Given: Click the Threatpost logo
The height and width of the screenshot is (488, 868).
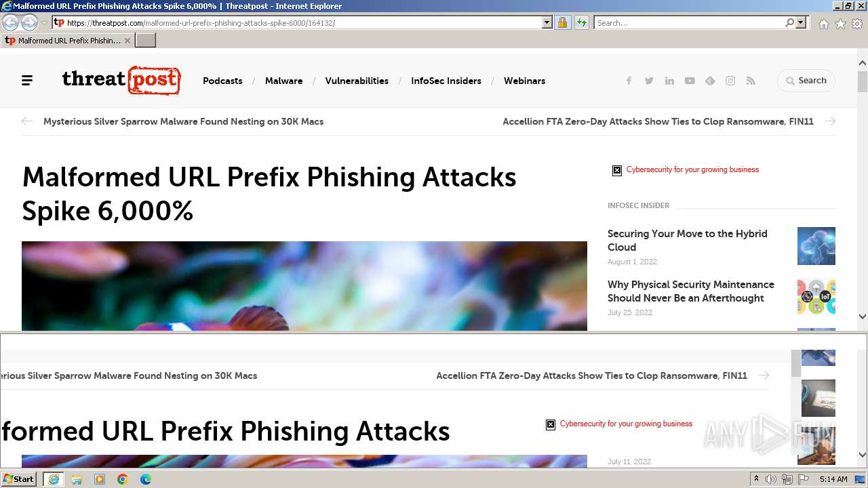Looking at the screenshot, I should (x=121, y=80).
